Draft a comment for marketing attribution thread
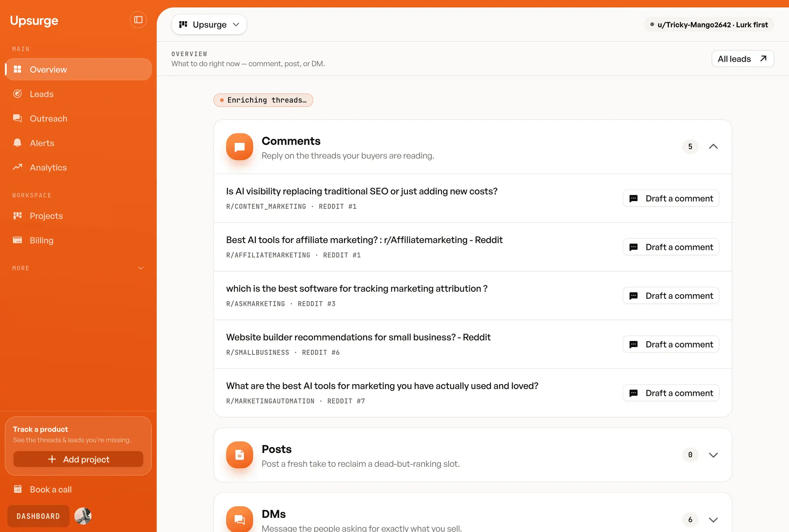 point(671,295)
